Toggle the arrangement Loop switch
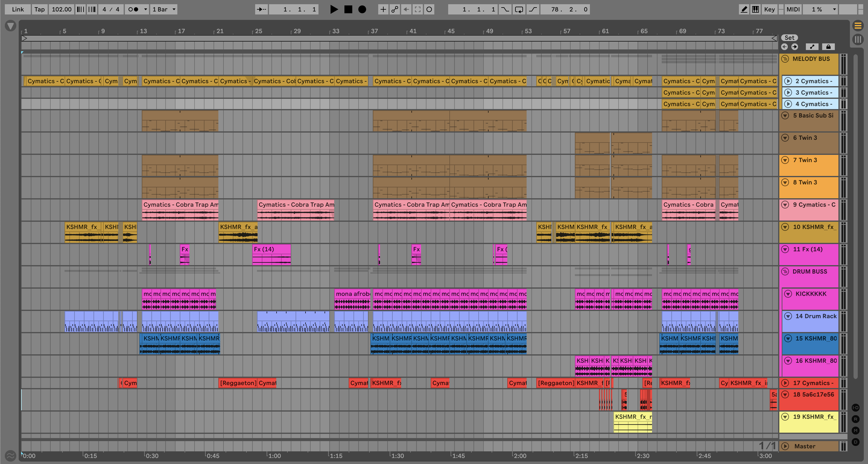This screenshot has width=868, height=464. tap(519, 9)
